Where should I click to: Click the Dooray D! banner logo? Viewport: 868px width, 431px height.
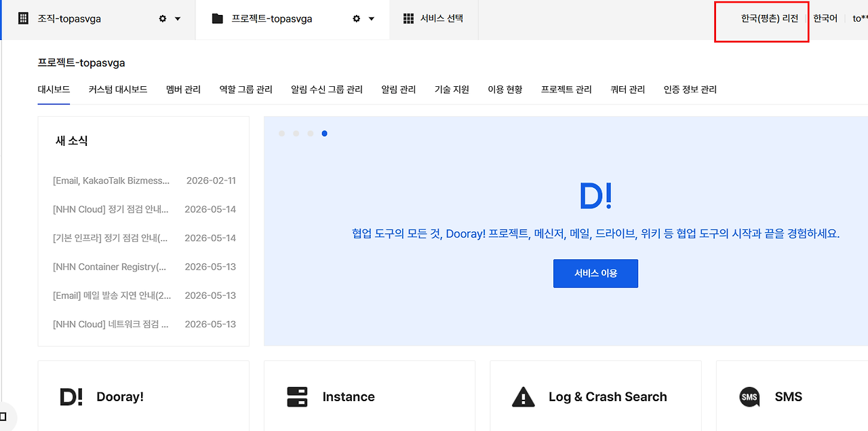[596, 195]
